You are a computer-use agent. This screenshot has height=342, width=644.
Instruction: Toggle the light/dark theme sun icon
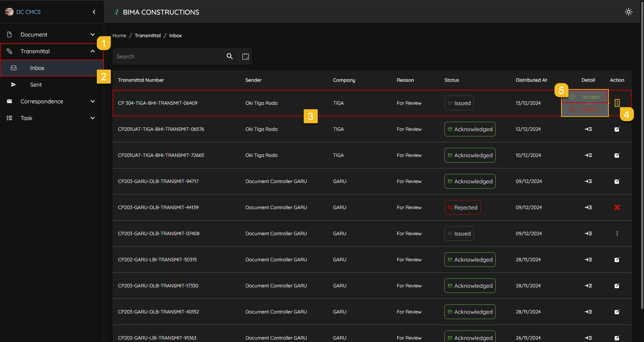point(628,12)
